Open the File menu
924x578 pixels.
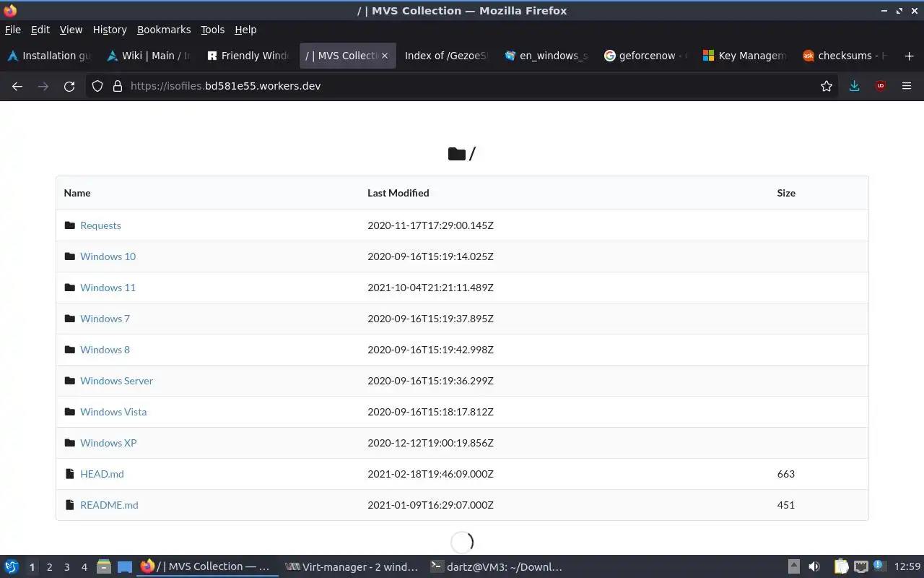(13, 30)
